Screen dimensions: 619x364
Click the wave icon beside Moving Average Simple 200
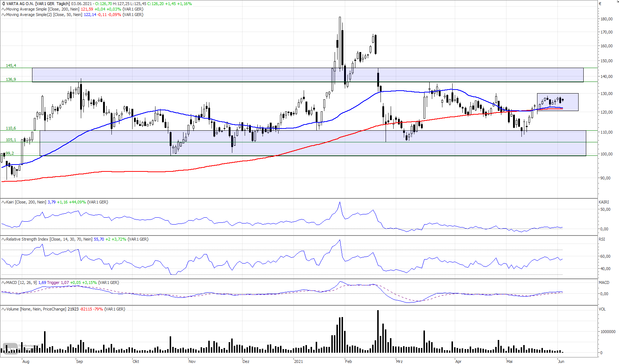pyautogui.click(x=4, y=9)
